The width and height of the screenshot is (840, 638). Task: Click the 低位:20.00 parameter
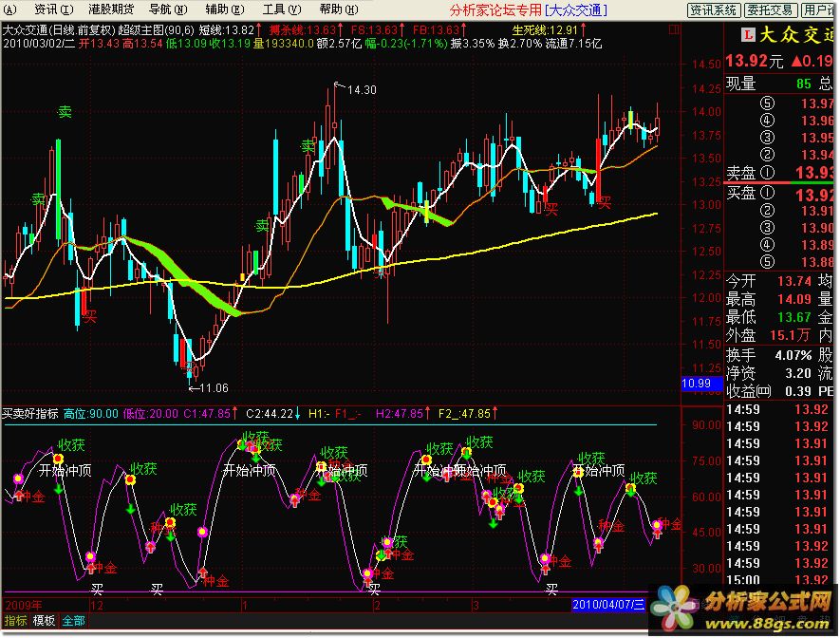click(151, 413)
